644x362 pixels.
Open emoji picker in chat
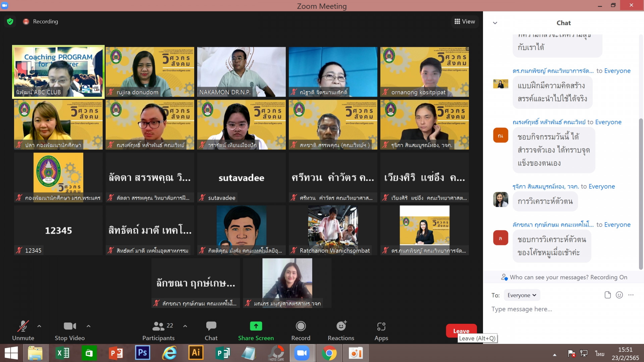tap(619, 295)
